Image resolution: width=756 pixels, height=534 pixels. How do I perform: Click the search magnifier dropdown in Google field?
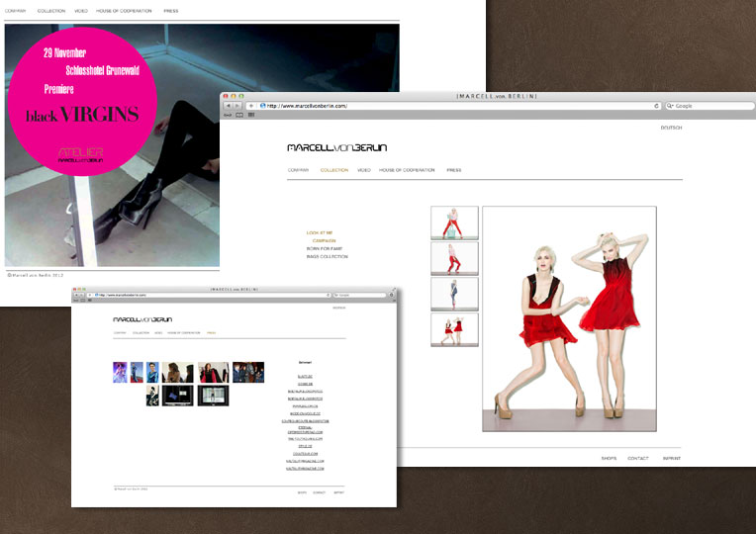click(x=670, y=106)
